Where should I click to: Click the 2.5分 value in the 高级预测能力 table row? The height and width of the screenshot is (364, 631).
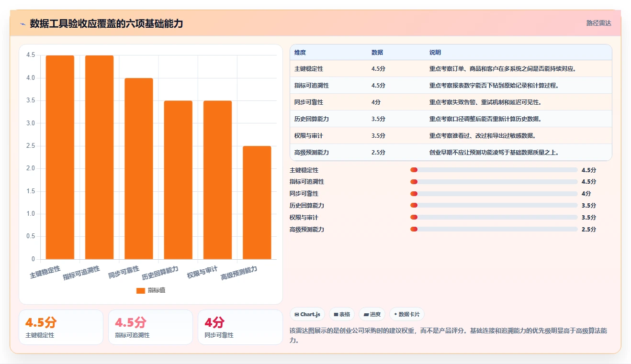click(x=378, y=153)
